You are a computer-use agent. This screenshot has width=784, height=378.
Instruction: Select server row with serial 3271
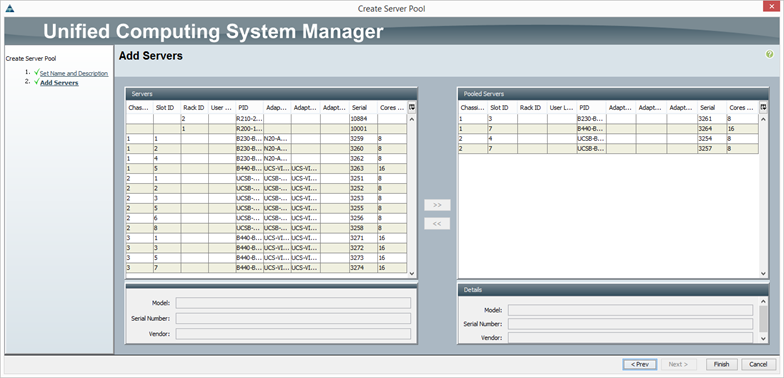pyautogui.click(x=266, y=238)
